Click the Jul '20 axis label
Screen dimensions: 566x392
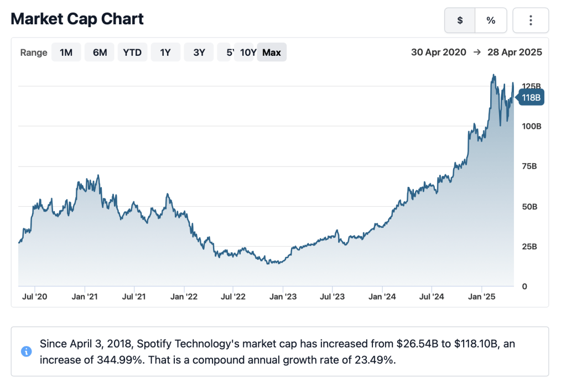point(35,297)
